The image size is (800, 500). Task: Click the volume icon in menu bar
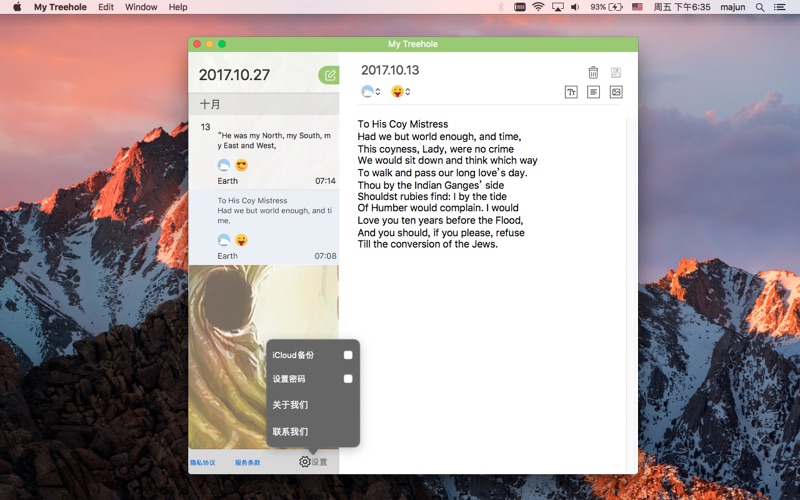click(575, 7)
